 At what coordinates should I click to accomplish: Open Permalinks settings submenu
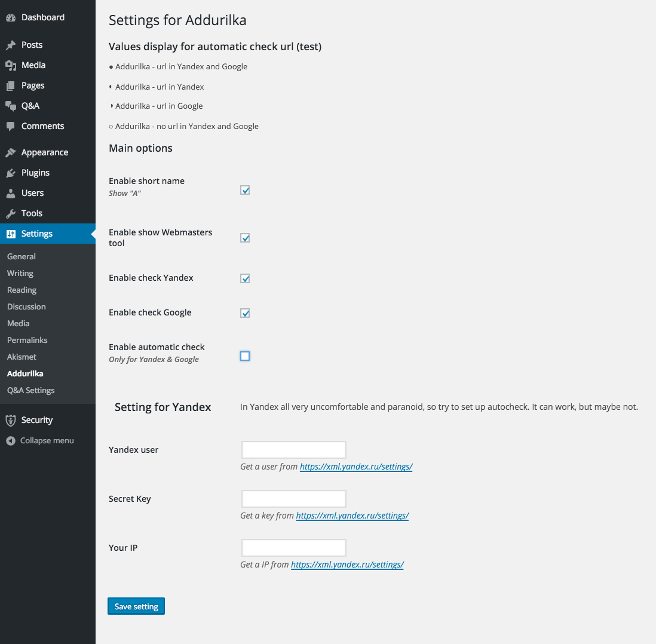coord(27,340)
